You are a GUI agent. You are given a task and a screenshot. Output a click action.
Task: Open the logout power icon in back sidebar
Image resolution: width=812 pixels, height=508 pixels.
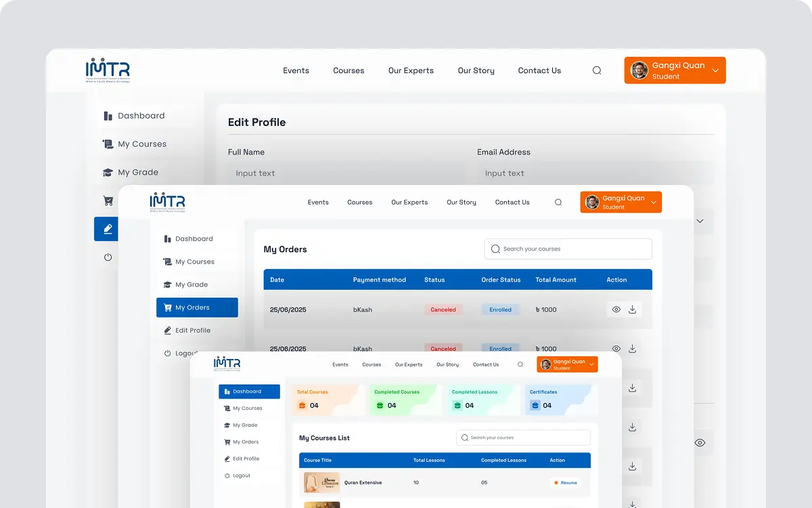pyautogui.click(x=108, y=257)
